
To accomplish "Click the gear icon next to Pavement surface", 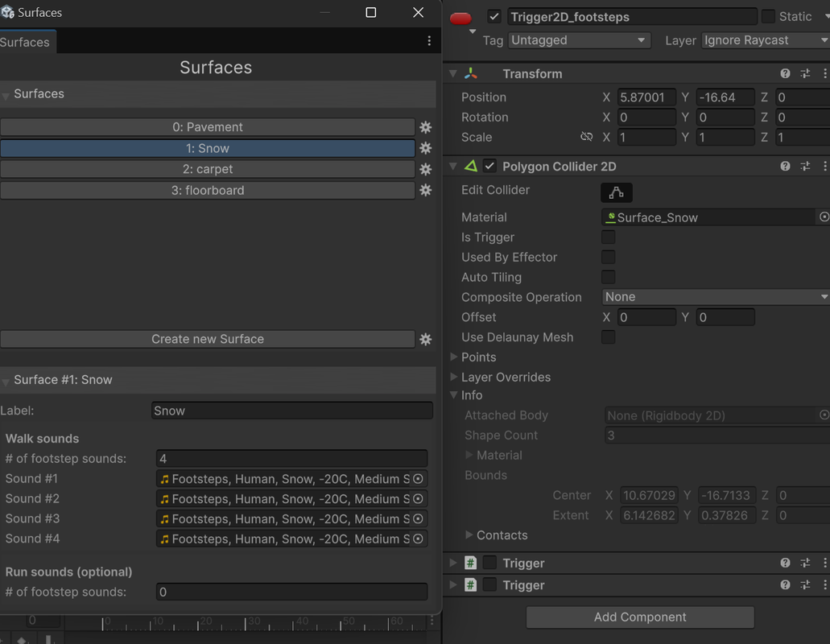I will point(425,127).
